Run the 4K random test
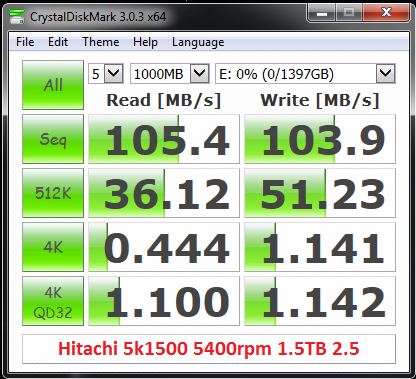 click(53, 247)
